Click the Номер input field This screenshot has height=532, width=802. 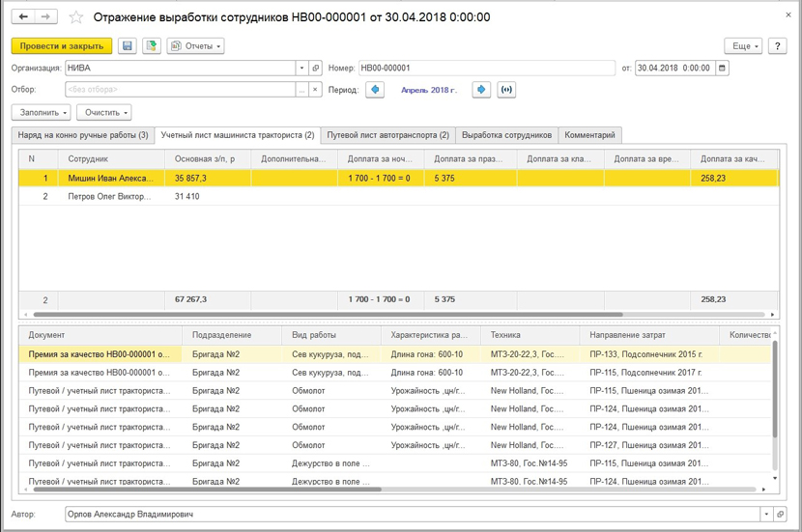pyautogui.click(x=486, y=69)
